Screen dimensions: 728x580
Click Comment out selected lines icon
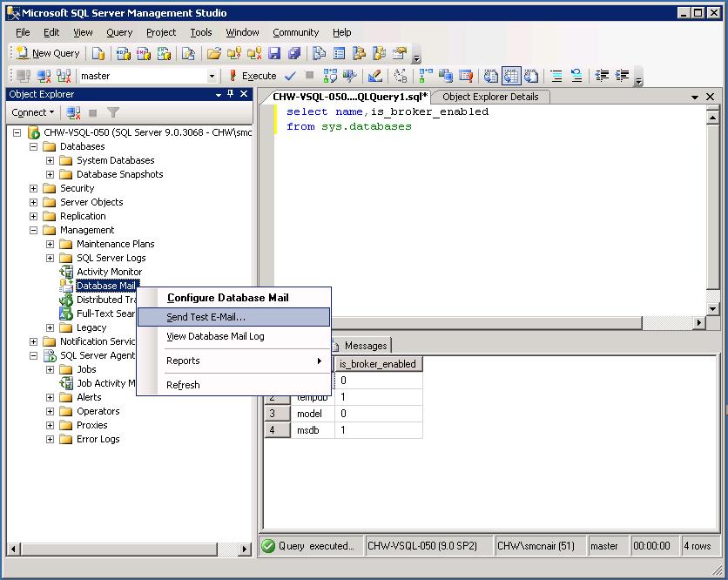click(556, 76)
